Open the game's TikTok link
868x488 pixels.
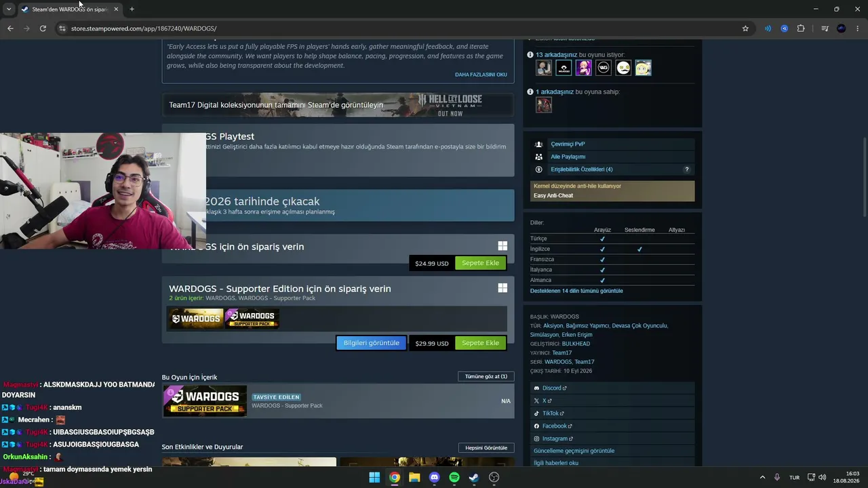point(551,413)
